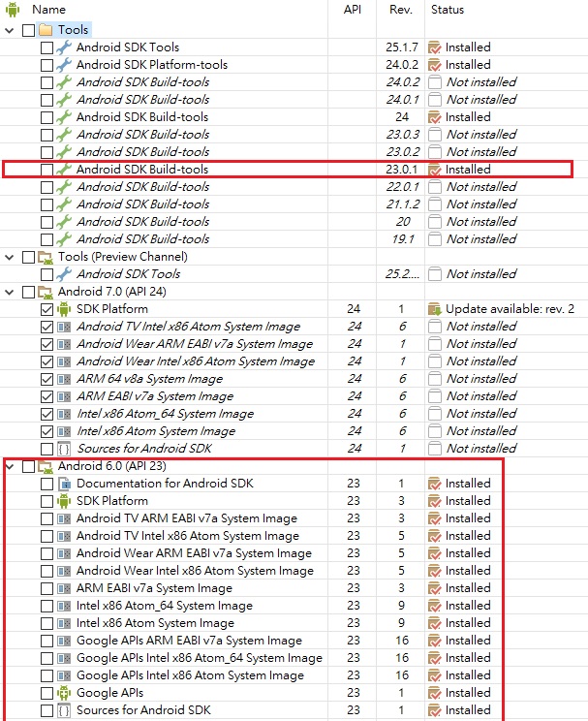
Task: Click Android icon of API 23 SDK Platform
Action: click(x=64, y=501)
